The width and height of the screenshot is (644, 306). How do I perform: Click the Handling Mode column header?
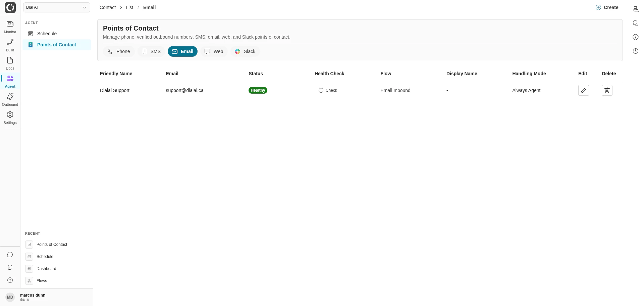[x=529, y=74]
